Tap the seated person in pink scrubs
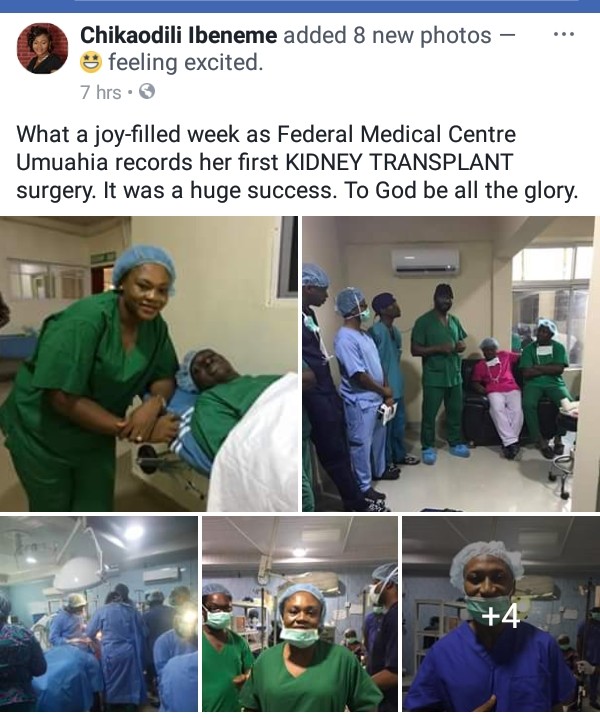 pos(498,396)
